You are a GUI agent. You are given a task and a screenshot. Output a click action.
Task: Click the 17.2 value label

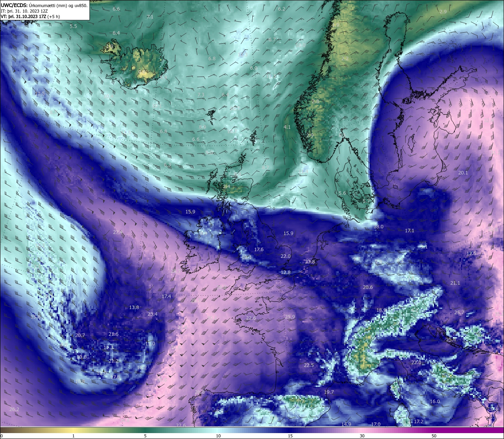click(x=419, y=422)
